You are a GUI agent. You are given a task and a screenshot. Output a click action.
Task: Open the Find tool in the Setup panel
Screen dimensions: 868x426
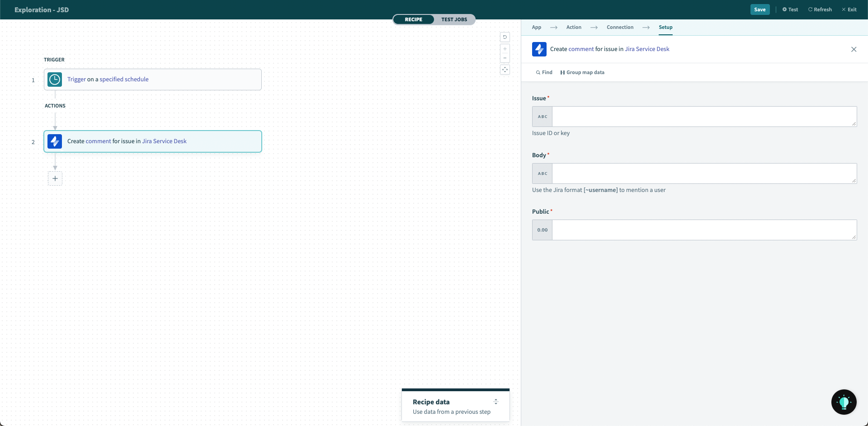click(x=544, y=72)
